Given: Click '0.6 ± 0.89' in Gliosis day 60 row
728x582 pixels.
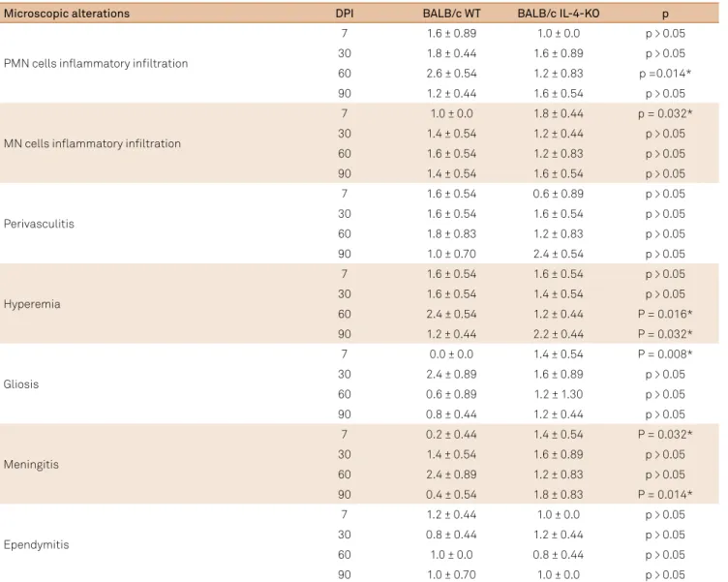Looking at the screenshot, I should pos(451,394).
